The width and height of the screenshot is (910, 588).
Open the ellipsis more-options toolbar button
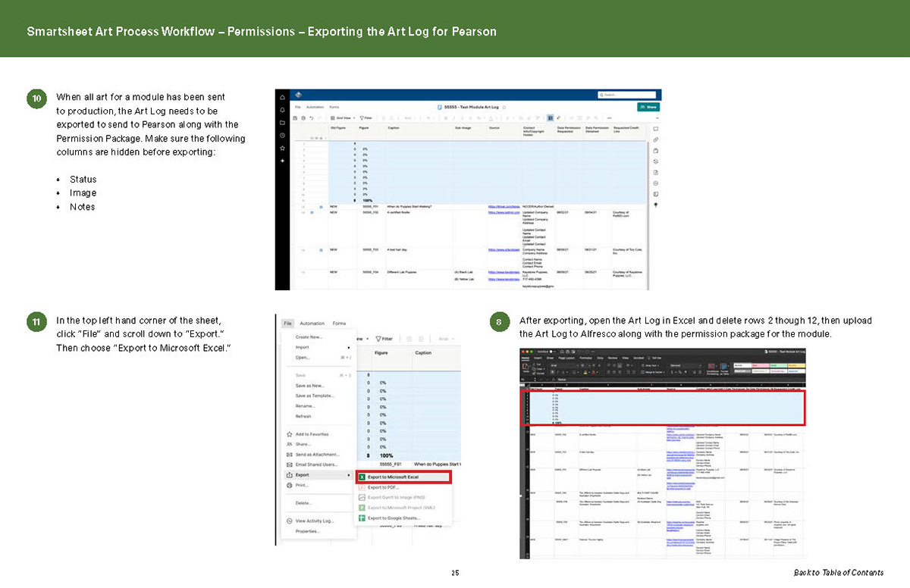pos(609,118)
